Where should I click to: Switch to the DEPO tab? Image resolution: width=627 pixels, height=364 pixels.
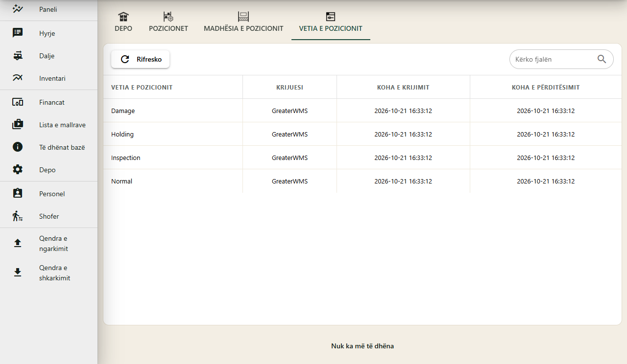[123, 23]
